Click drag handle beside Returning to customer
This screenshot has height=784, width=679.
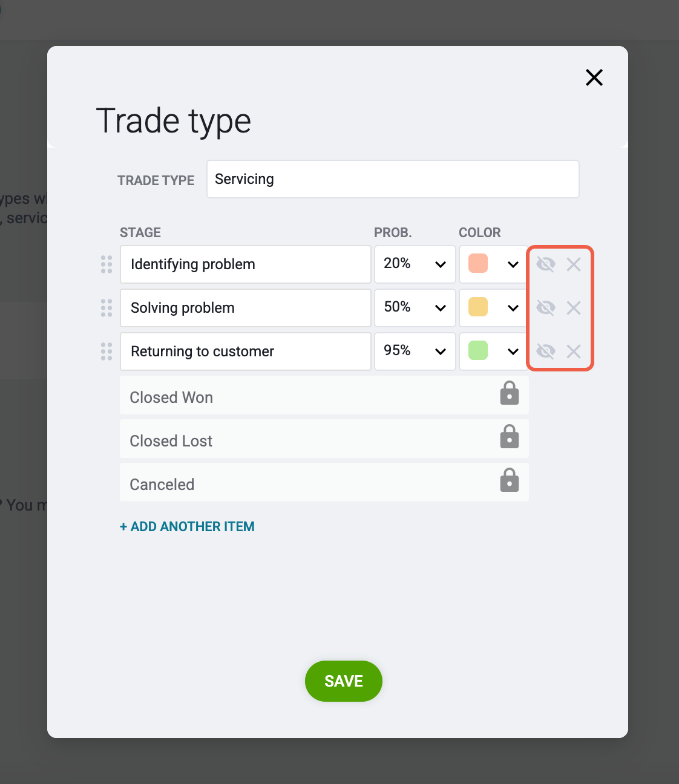coord(107,351)
